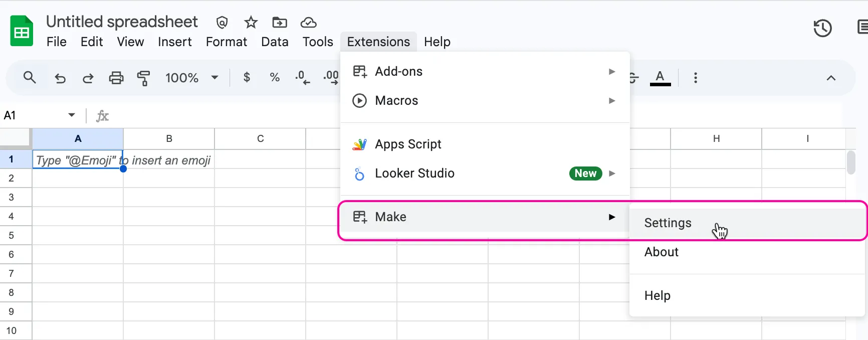868x340 pixels.
Task: Click the print icon
Action: pyautogui.click(x=116, y=78)
